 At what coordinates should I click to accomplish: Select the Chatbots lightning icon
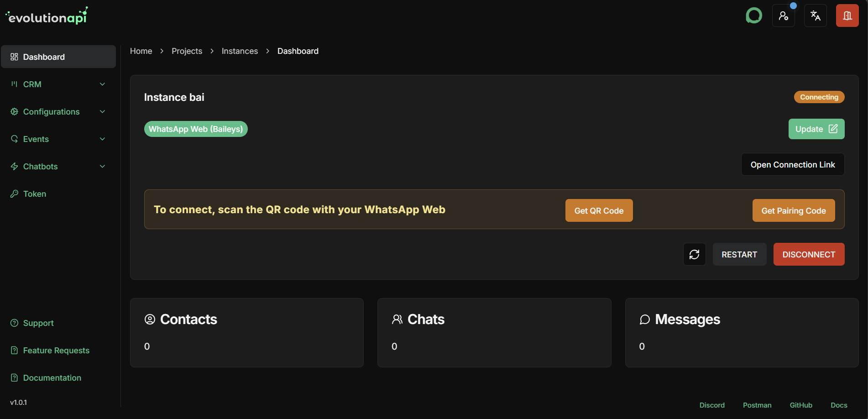[14, 166]
